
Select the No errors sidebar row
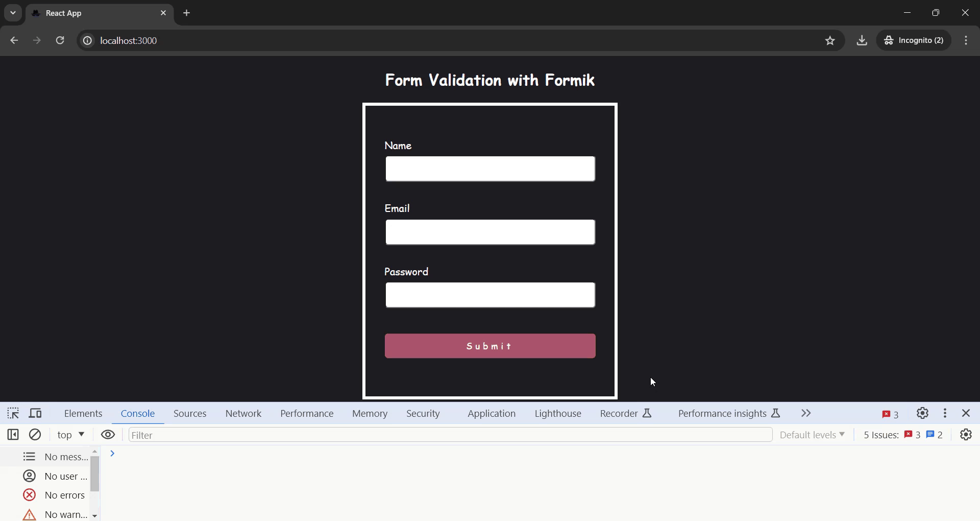(x=45, y=495)
